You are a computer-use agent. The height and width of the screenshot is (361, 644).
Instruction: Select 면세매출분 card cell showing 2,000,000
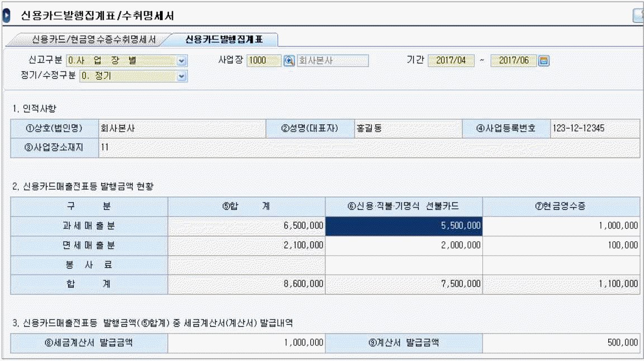[404, 245]
